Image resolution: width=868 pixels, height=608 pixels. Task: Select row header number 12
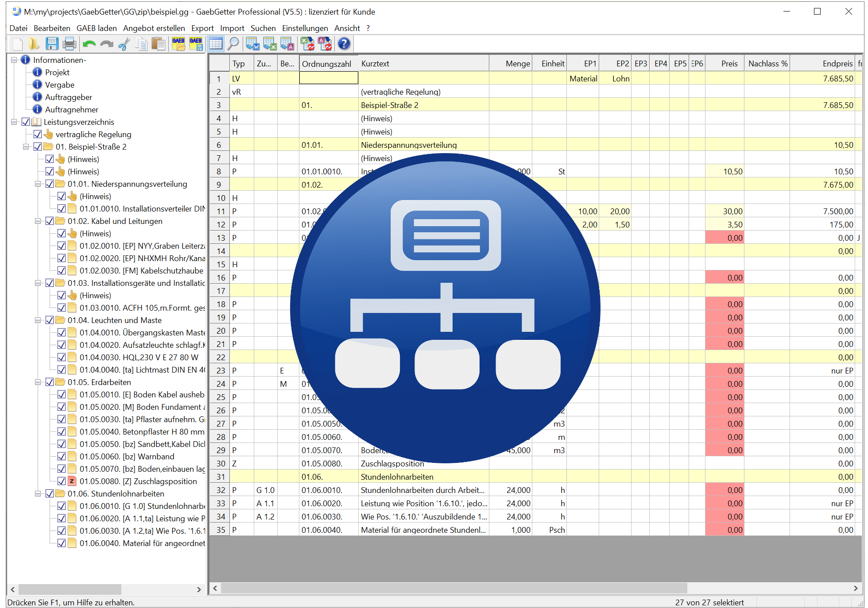(220, 225)
